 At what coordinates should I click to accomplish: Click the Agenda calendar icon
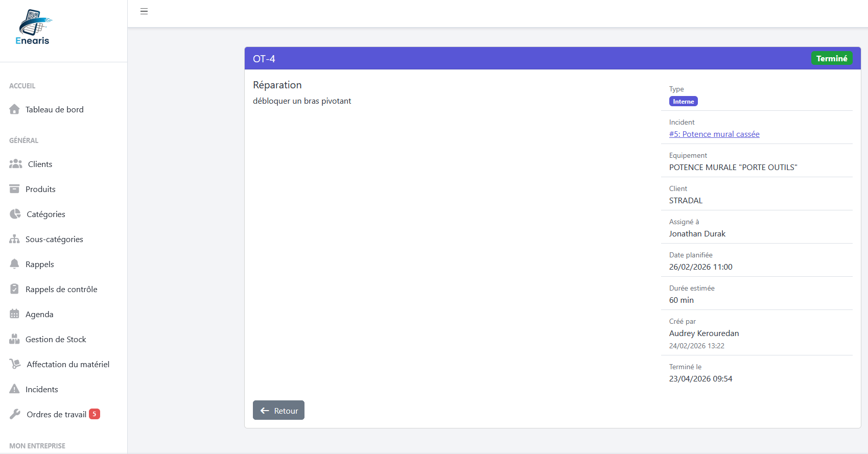click(x=14, y=314)
